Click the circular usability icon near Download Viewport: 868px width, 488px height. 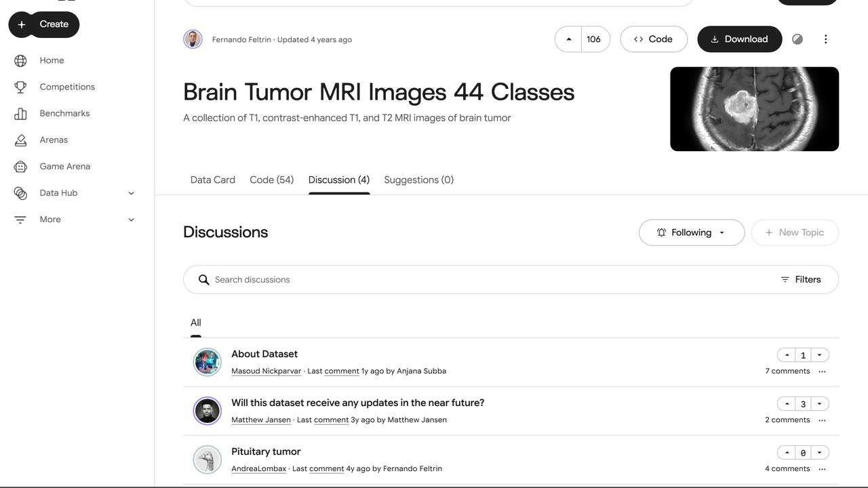[797, 39]
